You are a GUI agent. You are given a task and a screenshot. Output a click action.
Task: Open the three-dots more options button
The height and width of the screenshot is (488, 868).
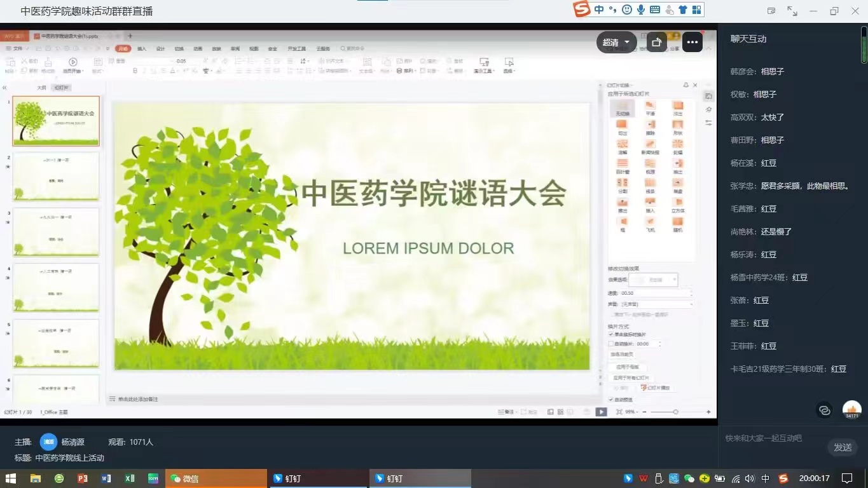coord(692,43)
